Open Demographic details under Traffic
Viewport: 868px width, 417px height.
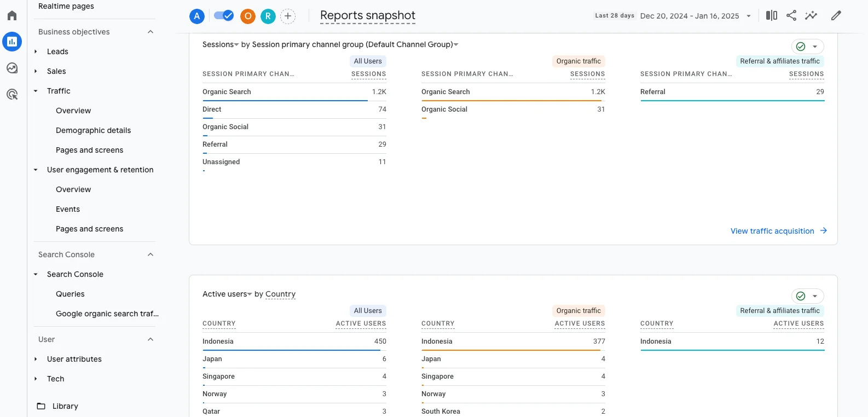[x=93, y=130]
